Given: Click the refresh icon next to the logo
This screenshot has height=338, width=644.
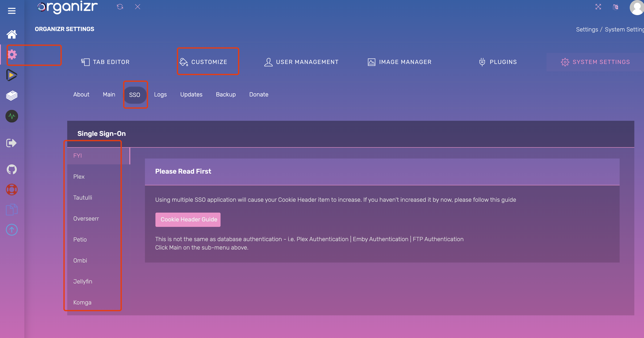Looking at the screenshot, I should [120, 7].
